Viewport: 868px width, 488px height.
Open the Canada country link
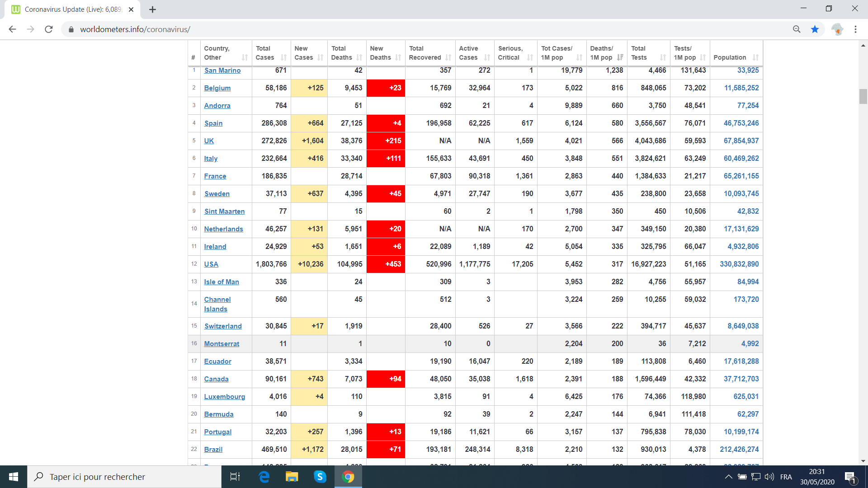click(x=216, y=379)
